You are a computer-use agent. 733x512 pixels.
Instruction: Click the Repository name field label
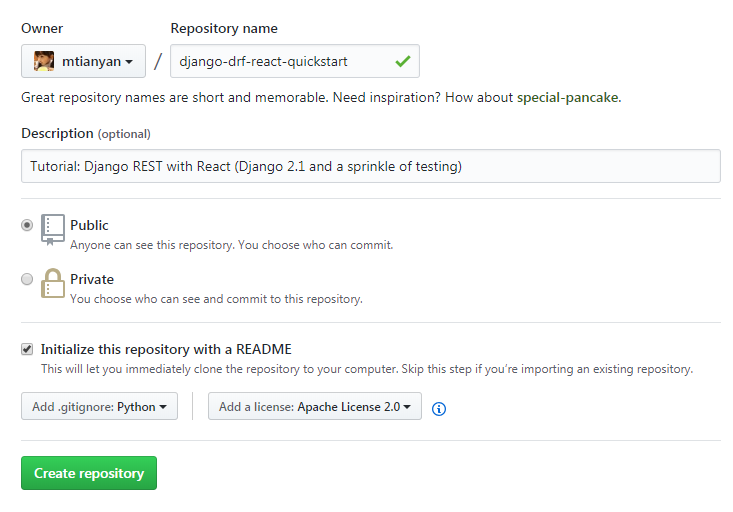point(224,28)
